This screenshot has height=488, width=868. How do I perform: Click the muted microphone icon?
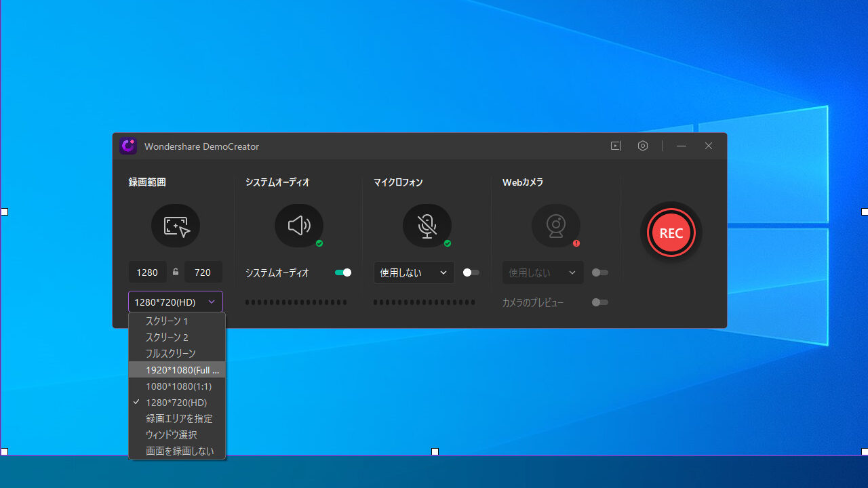pos(427,226)
